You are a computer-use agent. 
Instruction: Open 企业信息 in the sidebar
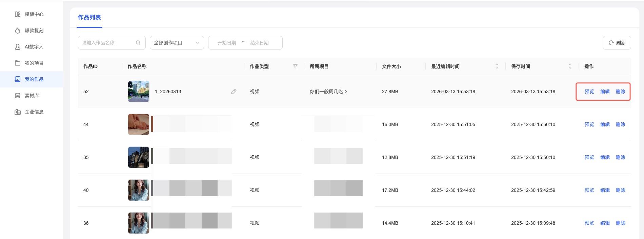(34, 112)
